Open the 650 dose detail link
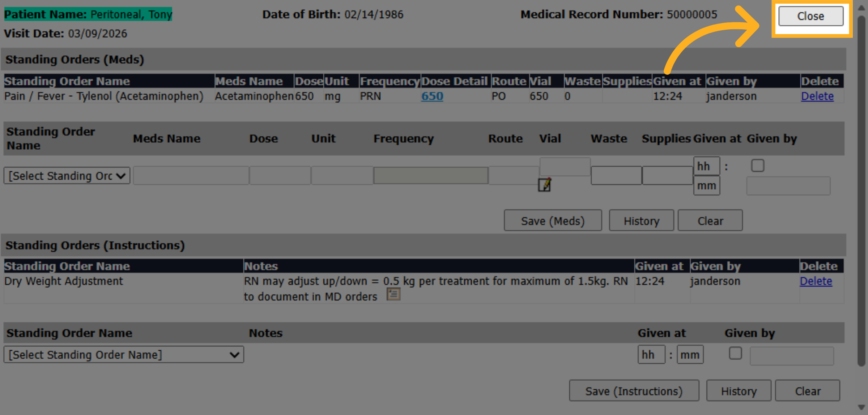The height and width of the screenshot is (415, 868). click(x=432, y=96)
